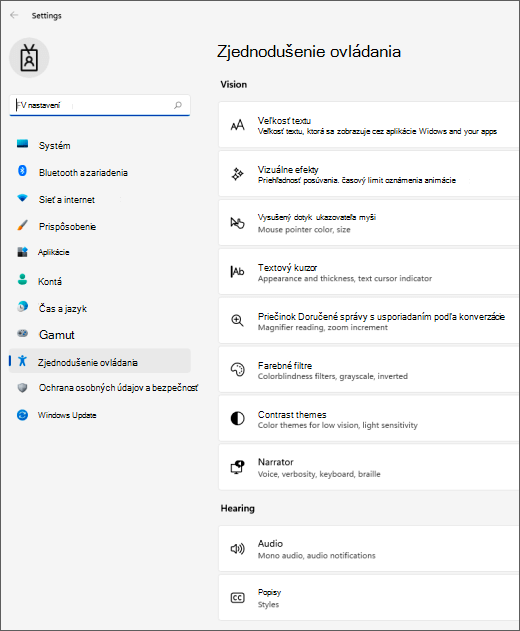Select Zjednodušenie ovládania in sidebar
This screenshot has height=631, width=520.
(x=99, y=362)
